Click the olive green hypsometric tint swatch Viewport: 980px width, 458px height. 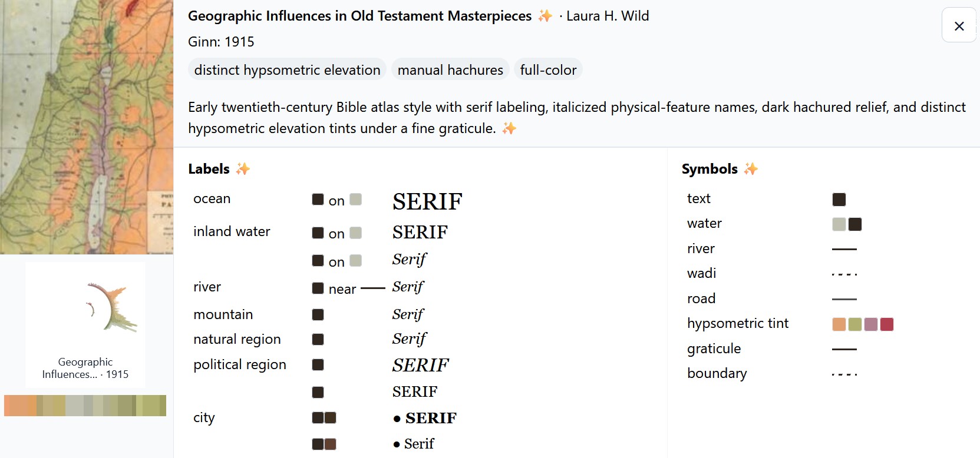click(x=855, y=324)
